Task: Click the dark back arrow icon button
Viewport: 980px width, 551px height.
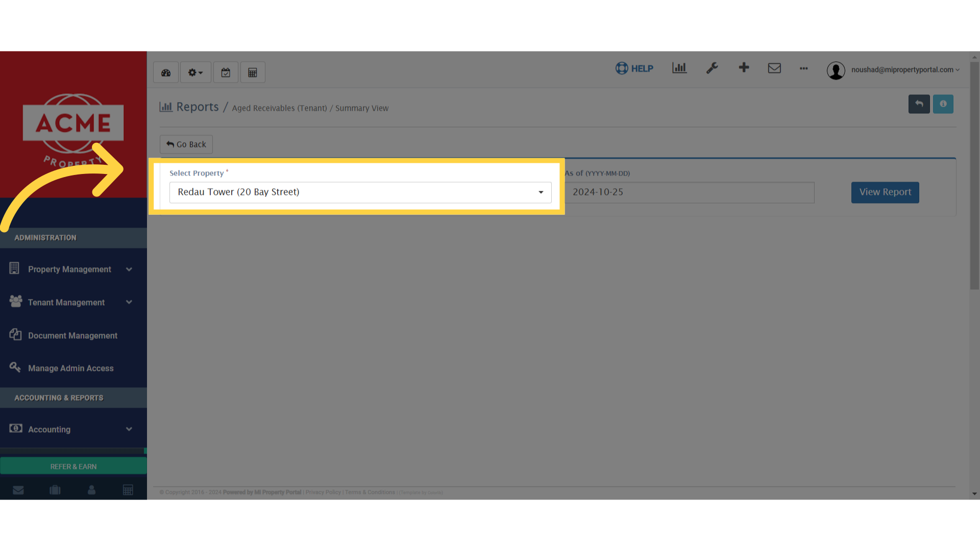Action: (919, 104)
